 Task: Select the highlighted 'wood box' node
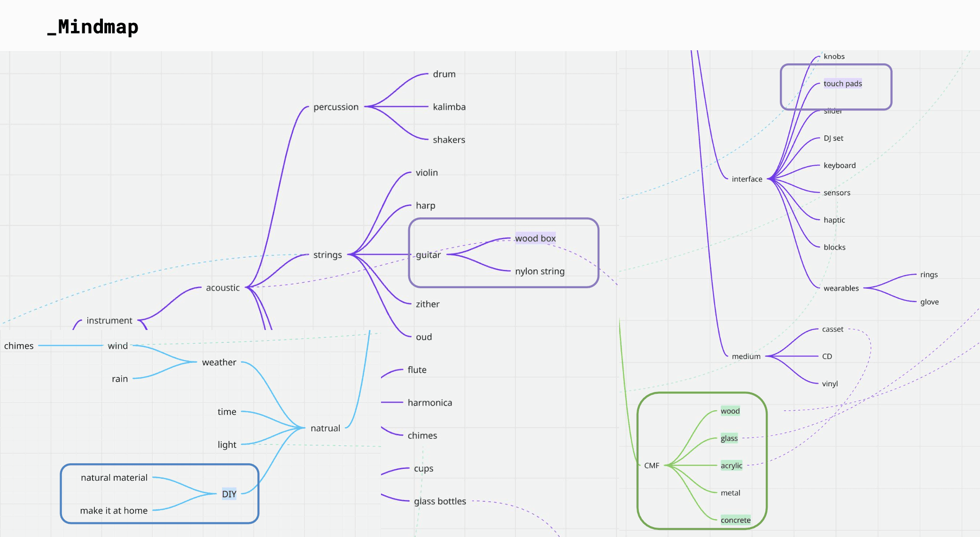(535, 238)
